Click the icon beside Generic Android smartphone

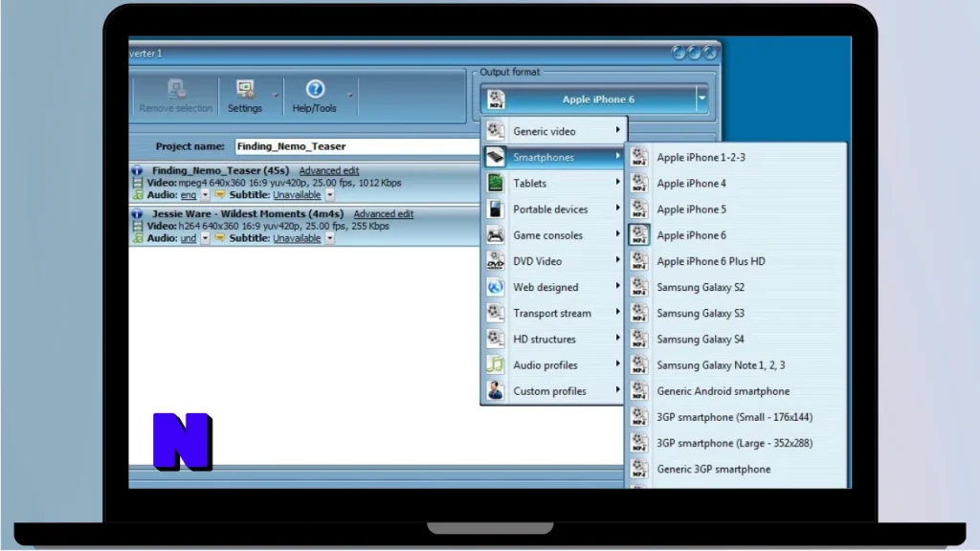pos(638,390)
